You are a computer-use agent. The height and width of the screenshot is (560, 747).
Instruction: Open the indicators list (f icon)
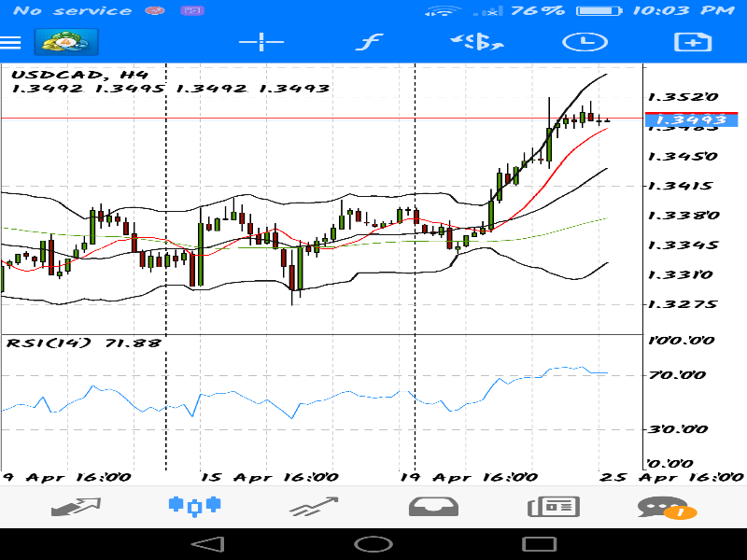(x=371, y=43)
